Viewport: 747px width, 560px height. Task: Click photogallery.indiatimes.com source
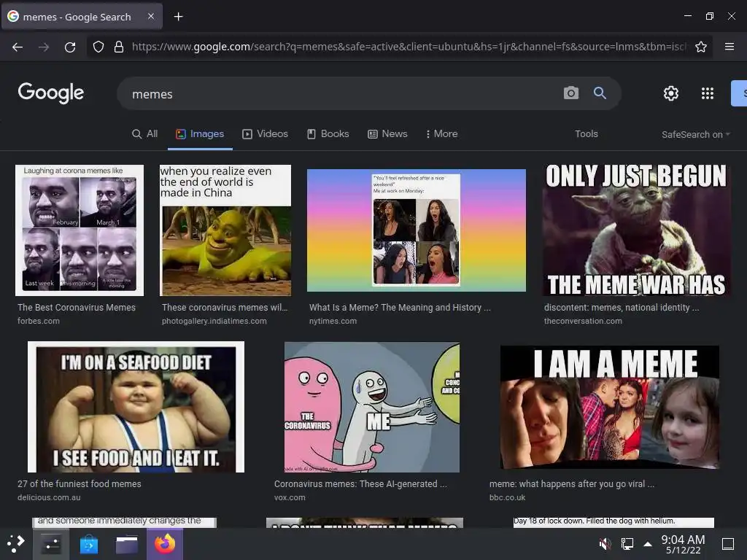(x=214, y=321)
